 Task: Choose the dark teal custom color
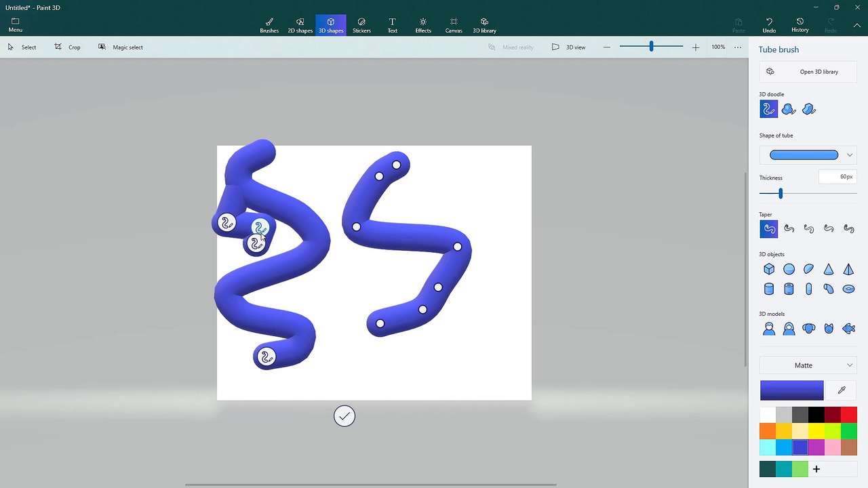pyautogui.click(x=768, y=469)
